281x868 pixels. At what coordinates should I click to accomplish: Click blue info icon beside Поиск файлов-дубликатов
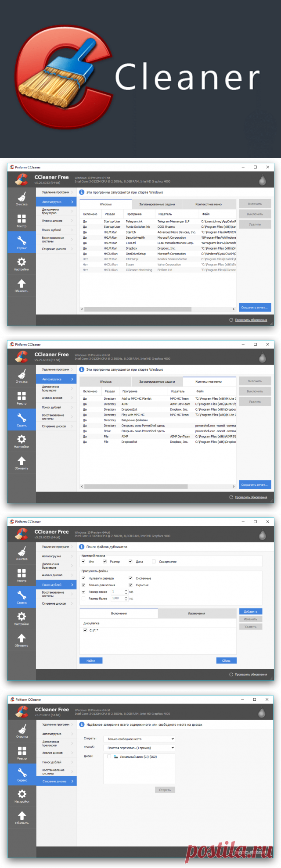pyautogui.click(x=82, y=547)
